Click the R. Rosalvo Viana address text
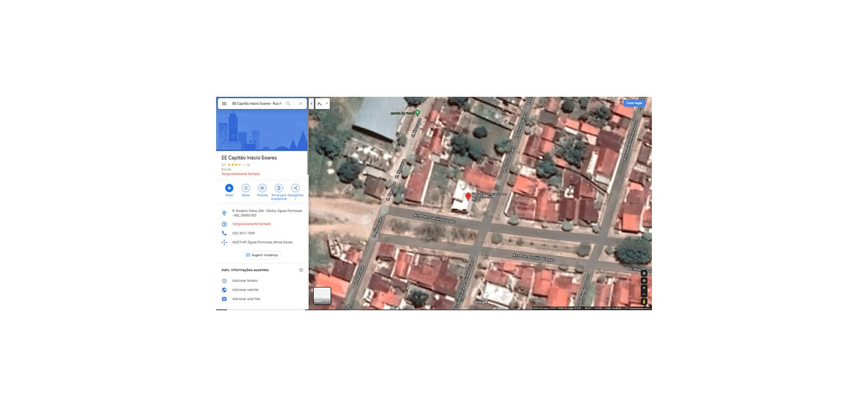Image resolution: width=868 pixels, height=407 pixels. 267,213
